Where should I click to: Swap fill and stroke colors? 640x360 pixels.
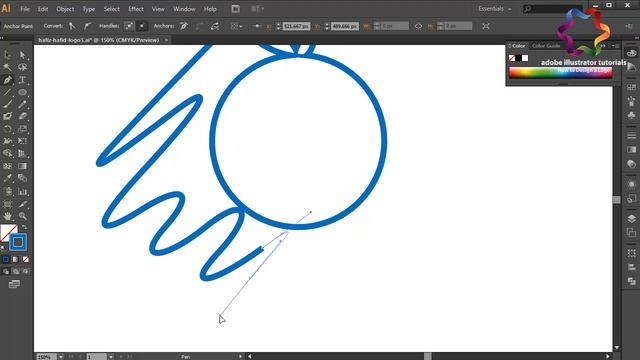coord(24,227)
